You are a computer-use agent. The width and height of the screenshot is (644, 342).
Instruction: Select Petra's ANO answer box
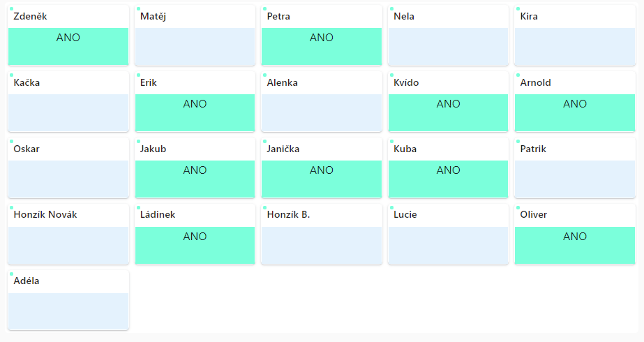point(322,47)
